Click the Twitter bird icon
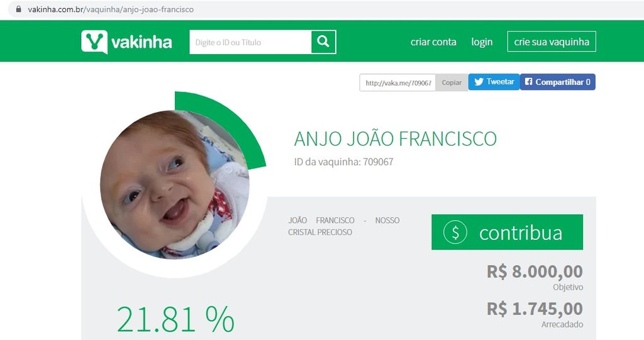This screenshot has height=340, width=644. click(x=479, y=82)
